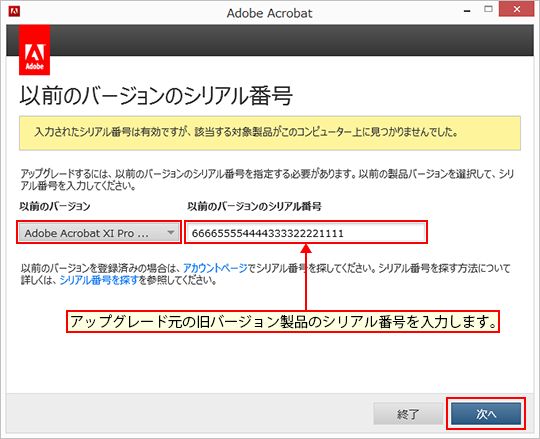Click the yellow warning message text
The image size is (540, 439).
(246, 132)
